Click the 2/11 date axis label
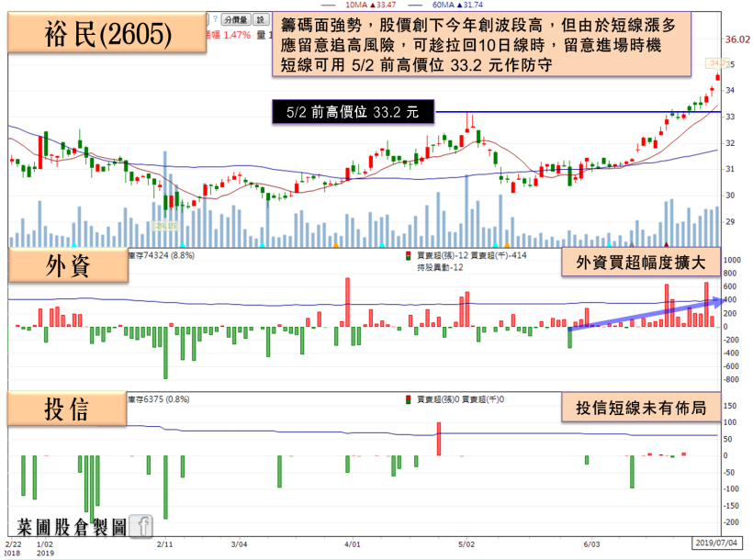The height and width of the screenshot is (560, 753). [x=164, y=544]
